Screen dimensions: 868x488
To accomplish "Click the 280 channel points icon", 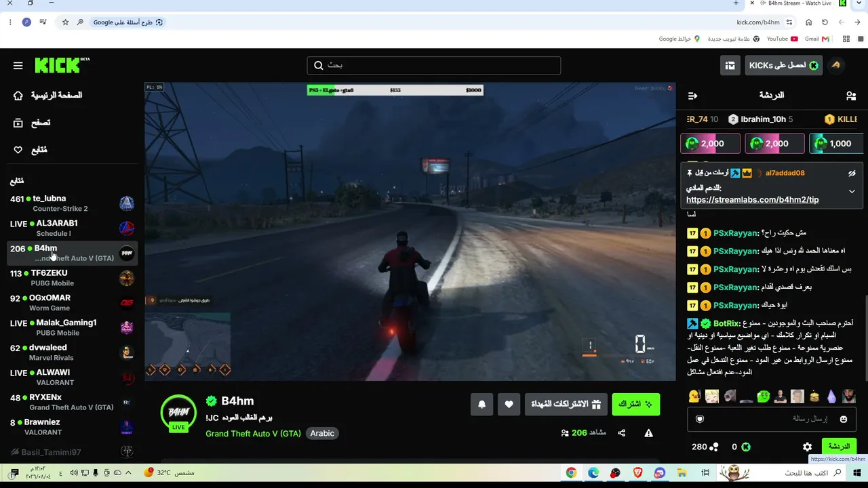I will pos(713,447).
